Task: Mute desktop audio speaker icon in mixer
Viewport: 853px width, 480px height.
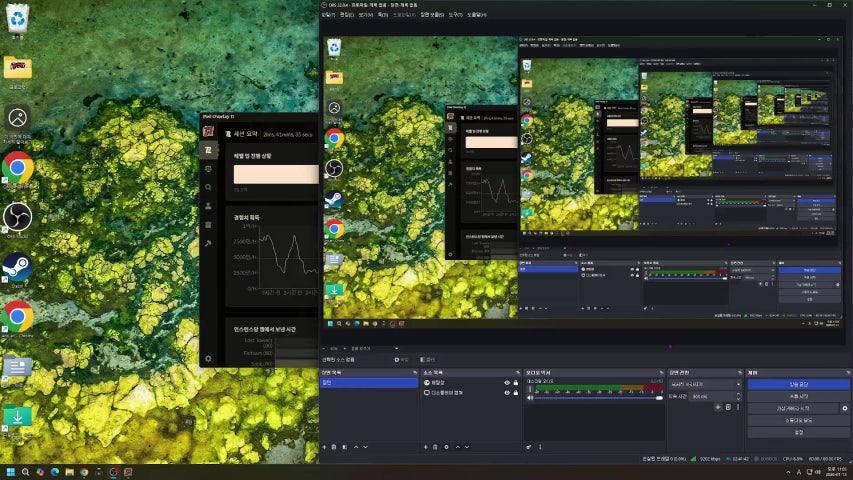Action: (530, 397)
